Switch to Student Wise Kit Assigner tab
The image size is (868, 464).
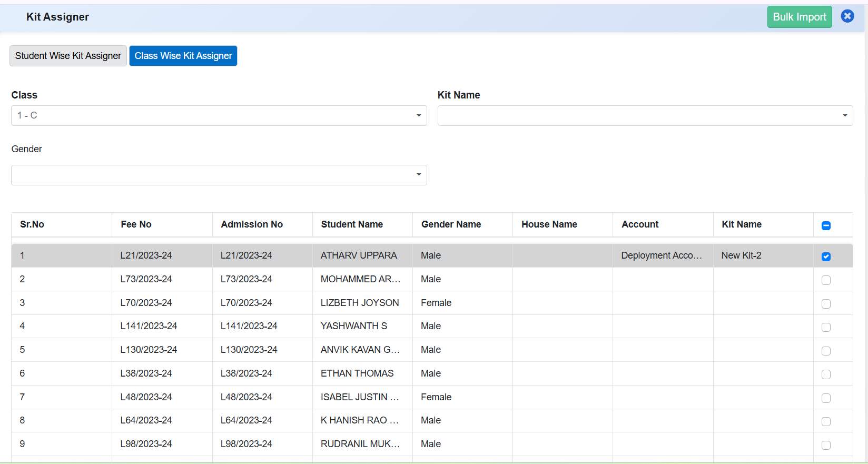point(68,56)
